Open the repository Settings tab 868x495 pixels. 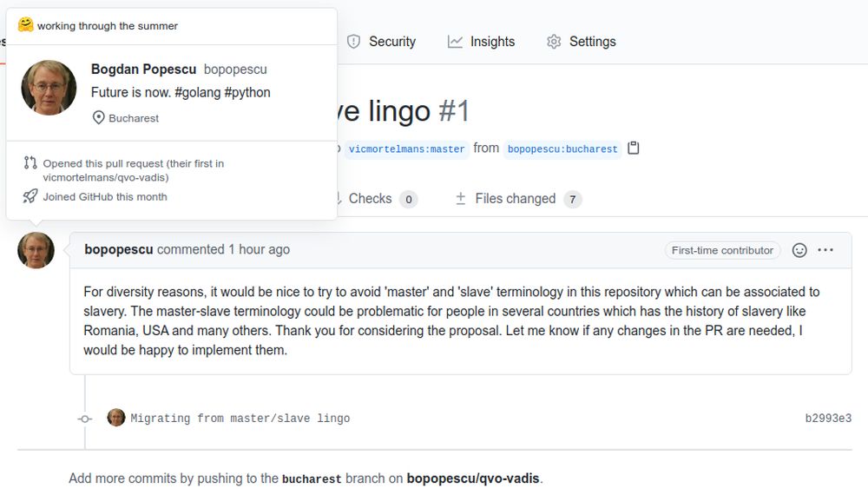click(582, 42)
